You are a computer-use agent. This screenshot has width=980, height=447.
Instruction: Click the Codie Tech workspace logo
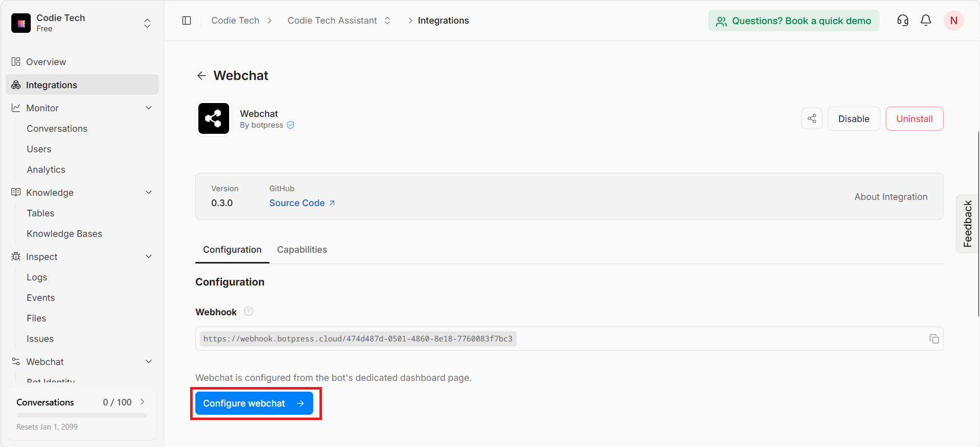(x=21, y=23)
